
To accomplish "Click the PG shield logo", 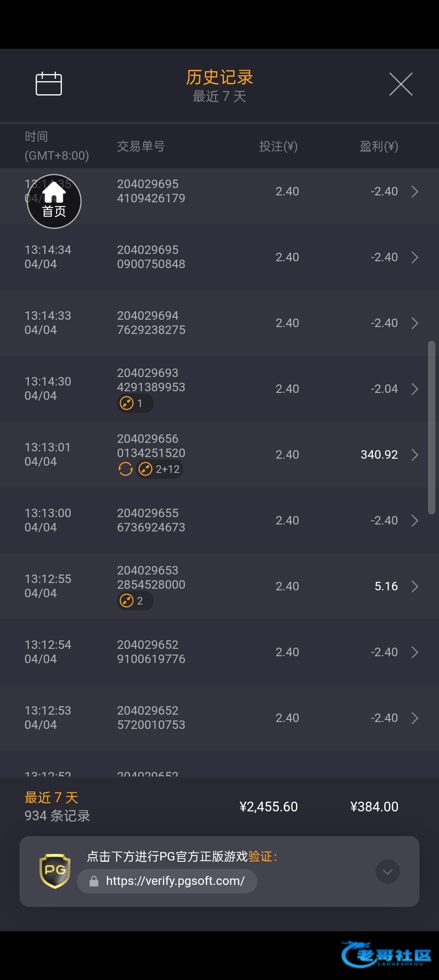I will [55, 871].
